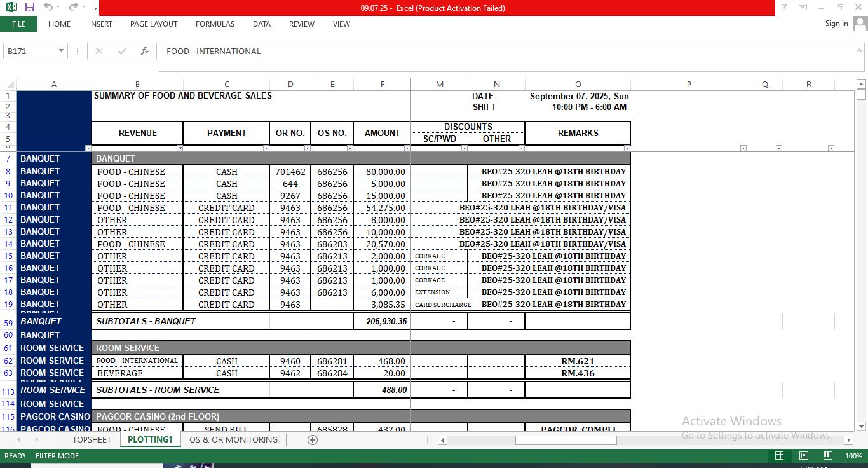Click the Enter checkmark in formula bar
The height and width of the screenshot is (468, 868).
(x=122, y=51)
